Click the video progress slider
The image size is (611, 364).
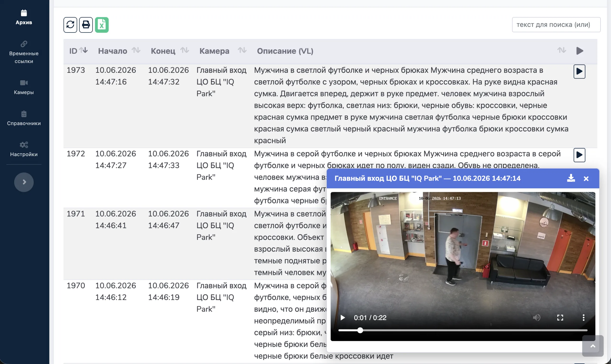tap(463, 330)
